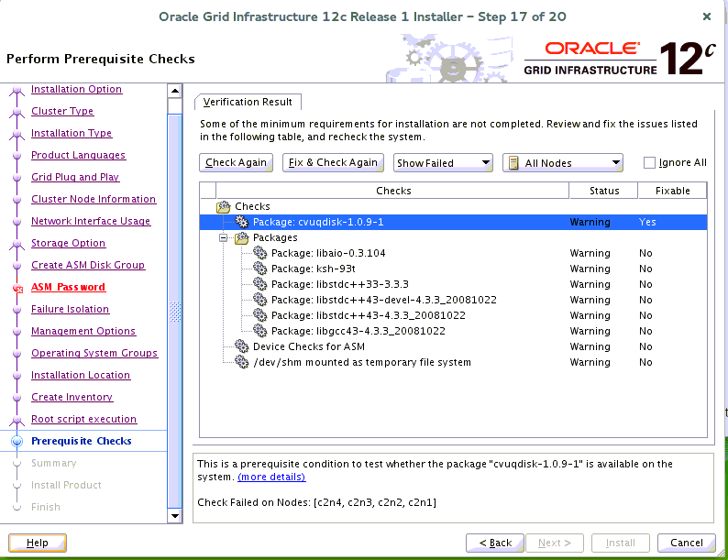Open the All Nodes dropdown
Viewport: 728px width, 560px height.
pyautogui.click(x=563, y=163)
